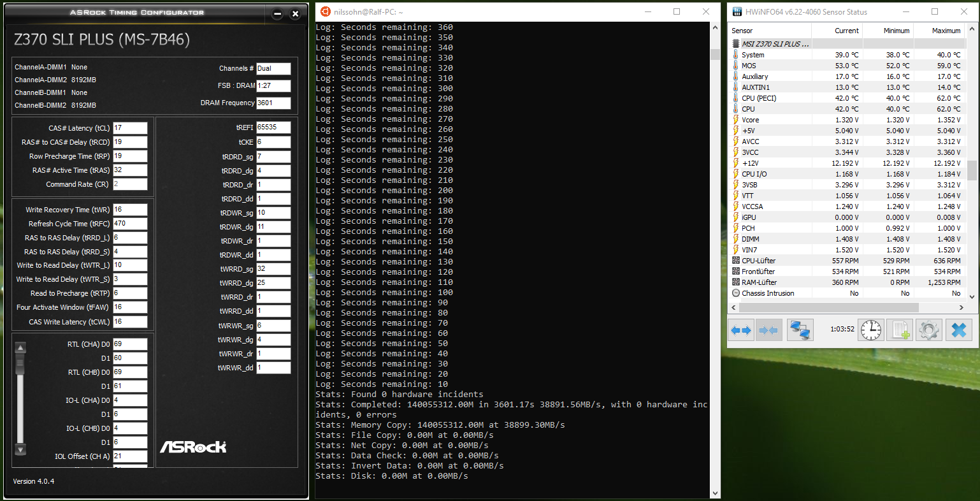Viewport: 980px width, 501px height.
Task: Click the terminal title nilssohn@Ralf-PC
Action: pyautogui.click(x=368, y=12)
